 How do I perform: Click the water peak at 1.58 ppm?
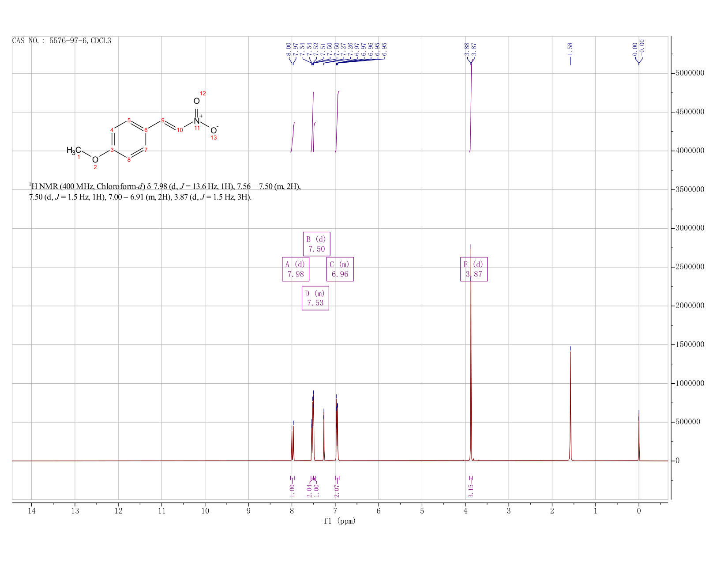pos(570,406)
